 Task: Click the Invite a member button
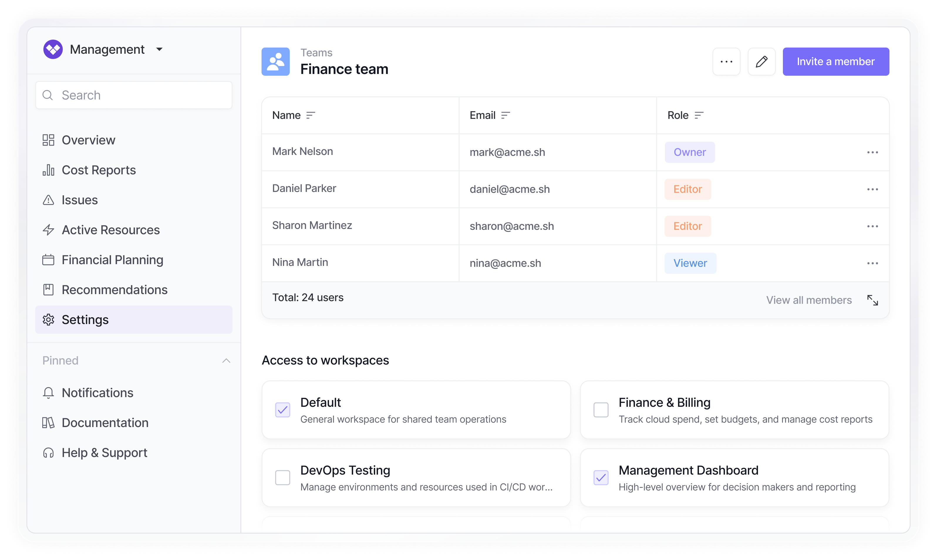(835, 62)
